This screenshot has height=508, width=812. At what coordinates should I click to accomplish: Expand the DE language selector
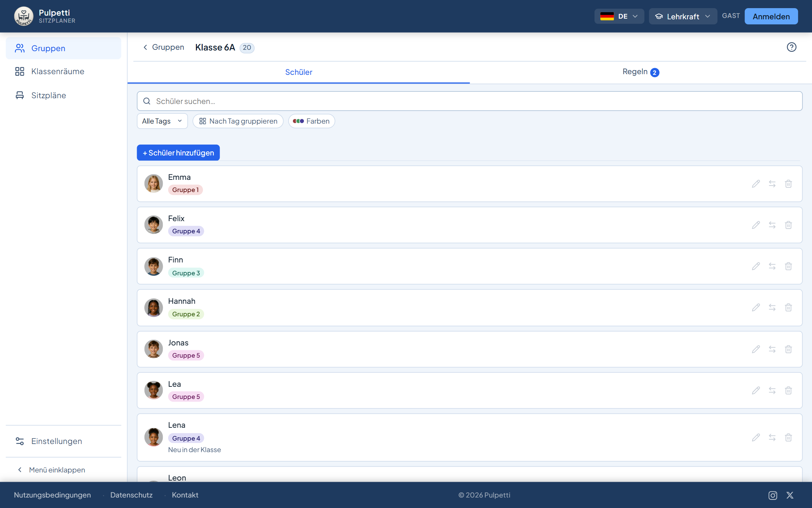click(x=619, y=16)
